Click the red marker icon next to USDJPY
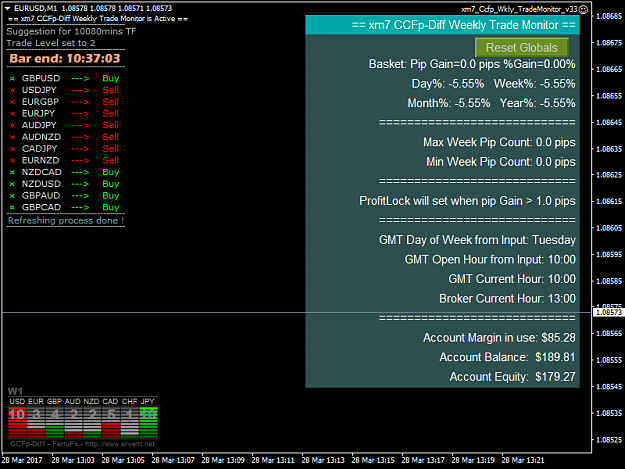This screenshot has height=469, width=625. (12, 90)
